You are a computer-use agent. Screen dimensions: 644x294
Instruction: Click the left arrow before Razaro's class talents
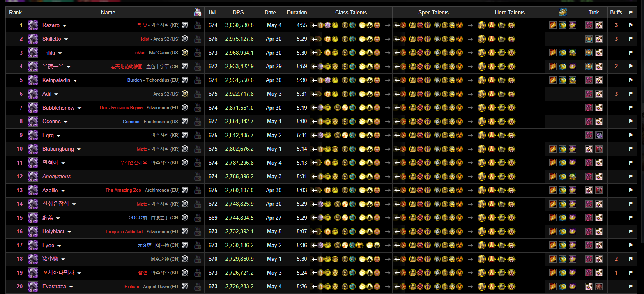coord(315,25)
